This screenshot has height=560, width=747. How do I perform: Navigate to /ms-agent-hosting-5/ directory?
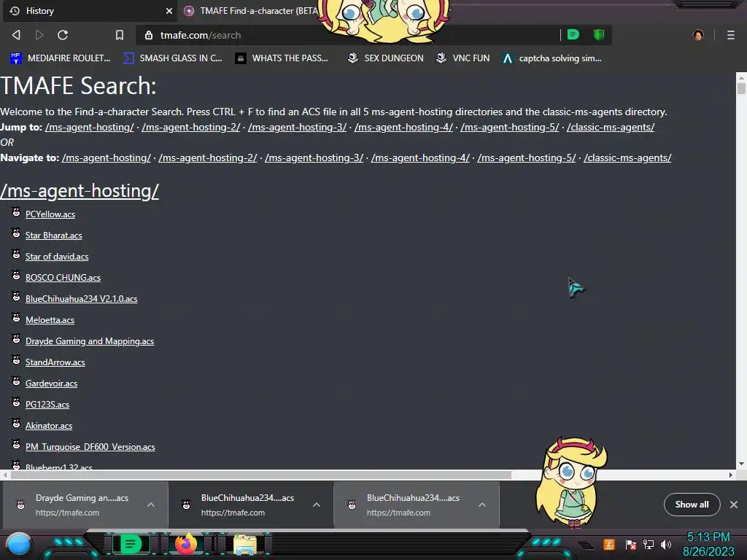pyautogui.click(x=527, y=157)
